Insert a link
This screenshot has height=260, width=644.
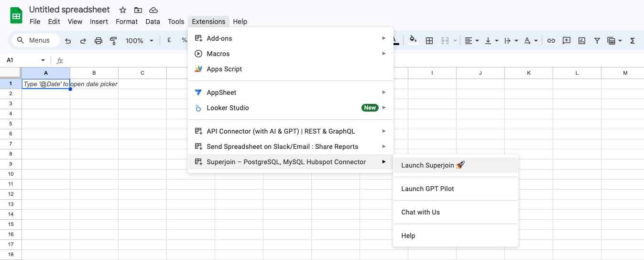coord(551,41)
